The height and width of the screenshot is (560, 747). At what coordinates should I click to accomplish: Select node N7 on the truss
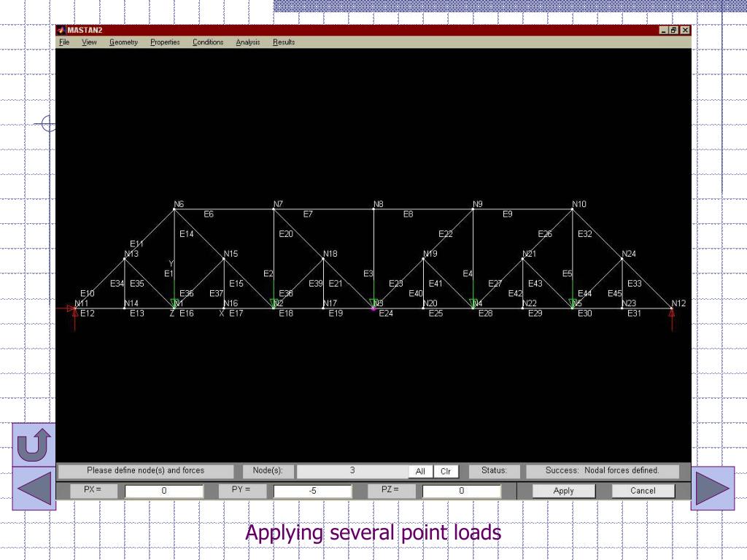[274, 209]
